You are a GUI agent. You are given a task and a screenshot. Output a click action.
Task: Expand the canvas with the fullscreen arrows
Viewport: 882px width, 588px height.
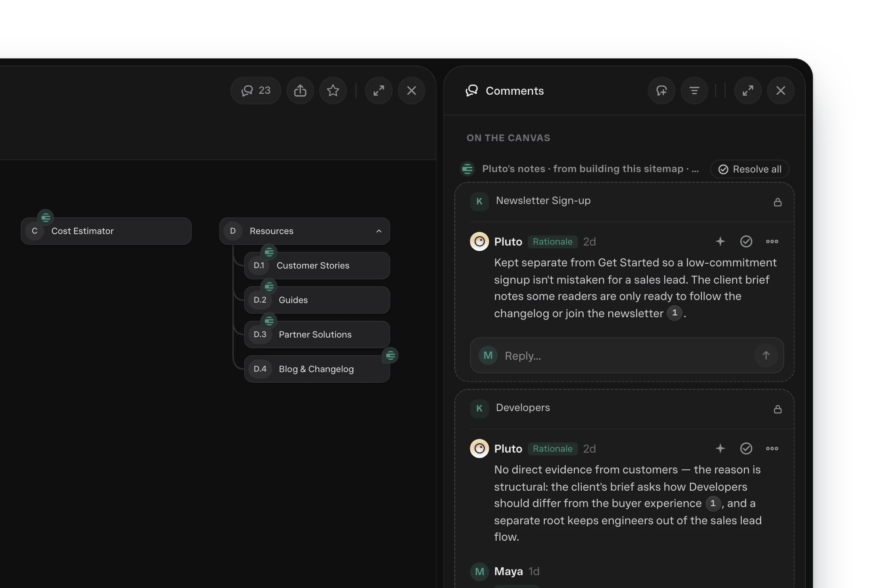[379, 91]
